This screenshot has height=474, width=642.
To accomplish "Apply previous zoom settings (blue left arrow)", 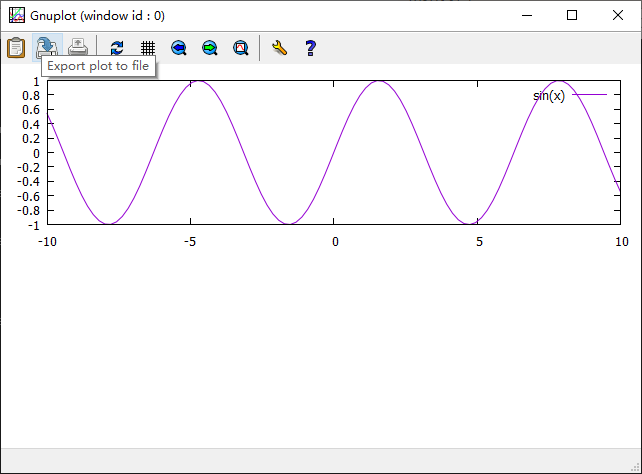I will tap(179, 48).
